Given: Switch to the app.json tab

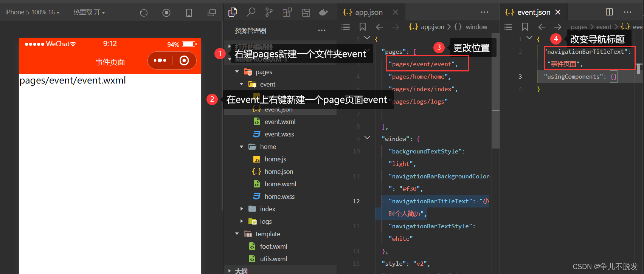Looking at the screenshot, I should [x=363, y=12].
